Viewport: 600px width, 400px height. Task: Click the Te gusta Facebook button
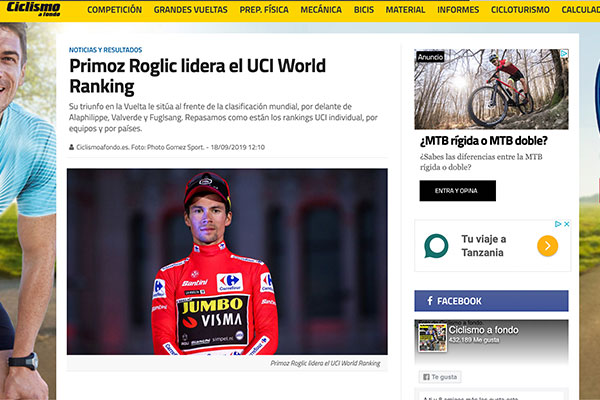(x=440, y=377)
